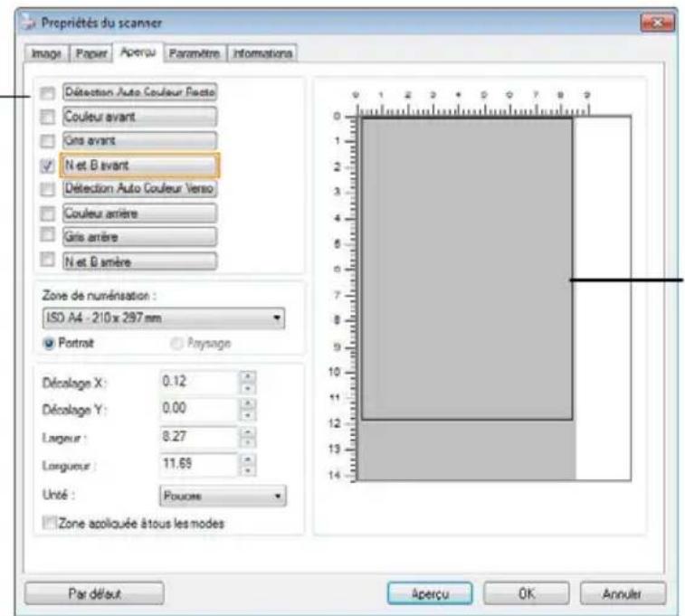
Task: Click the Détection Auto Couleur Verso button
Action: (139, 188)
